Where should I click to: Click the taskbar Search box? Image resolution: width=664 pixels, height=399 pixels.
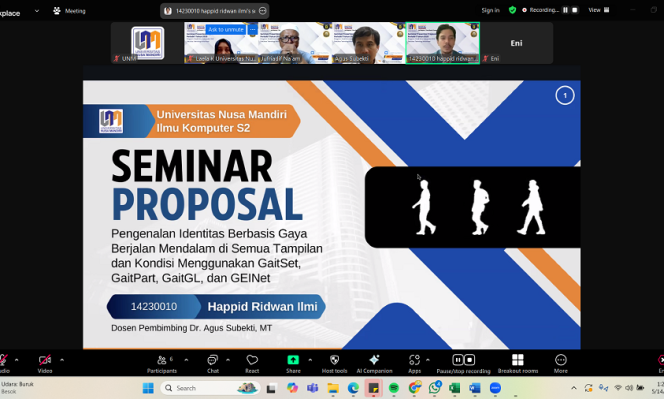[x=210, y=388]
